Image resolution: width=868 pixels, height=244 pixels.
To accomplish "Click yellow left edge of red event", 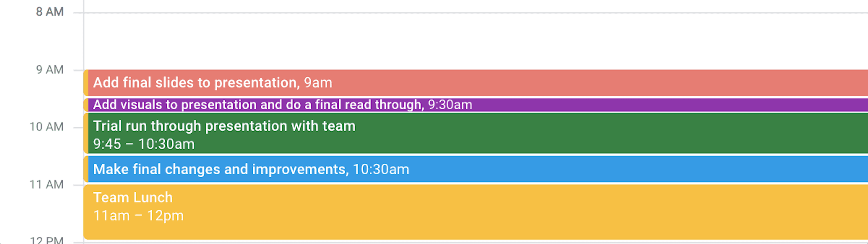I will click(86, 83).
